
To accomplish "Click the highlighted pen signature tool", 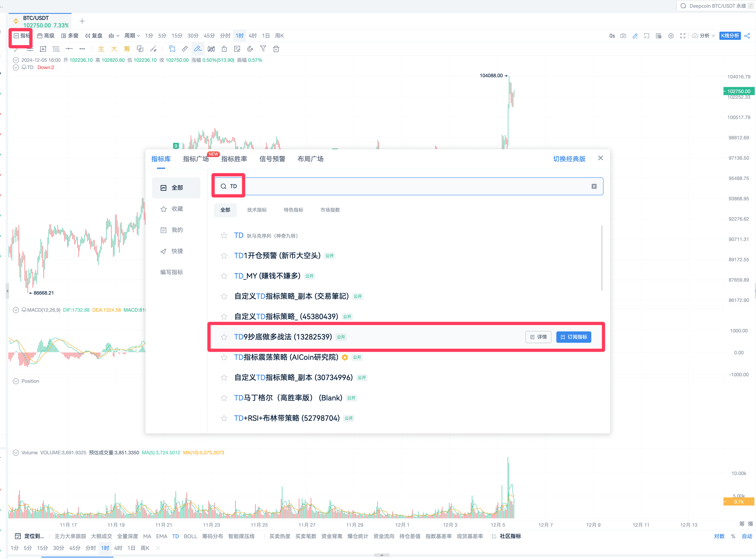I will pos(198,49).
